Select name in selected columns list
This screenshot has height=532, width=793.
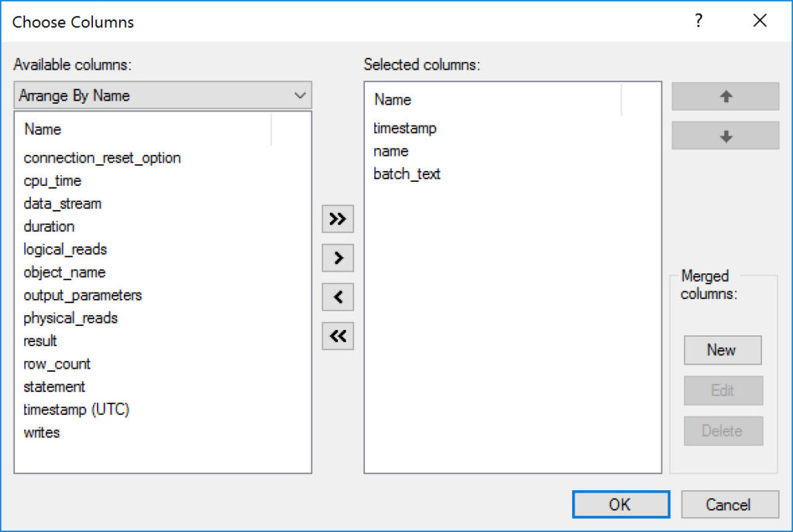click(x=391, y=151)
